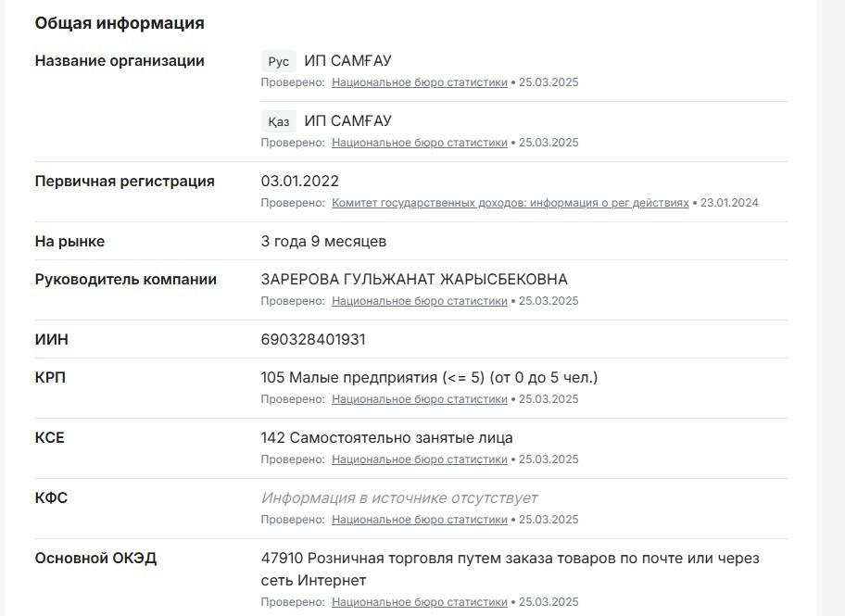Open statistics bureau link in КФС row
The image size is (845, 616).
click(420, 520)
